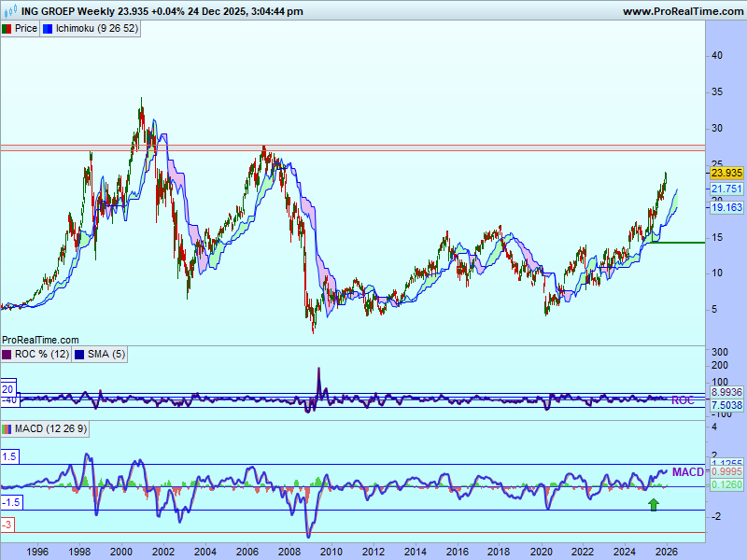747x560 pixels.
Task: Click the dark blue SMA legend square
Action: (78, 354)
